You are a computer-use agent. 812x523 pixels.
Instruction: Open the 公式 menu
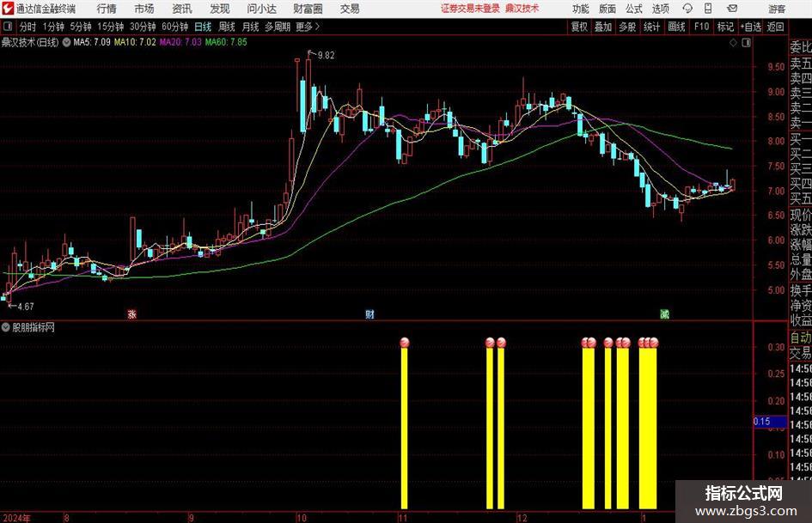pyautogui.click(x=633, y=9)
